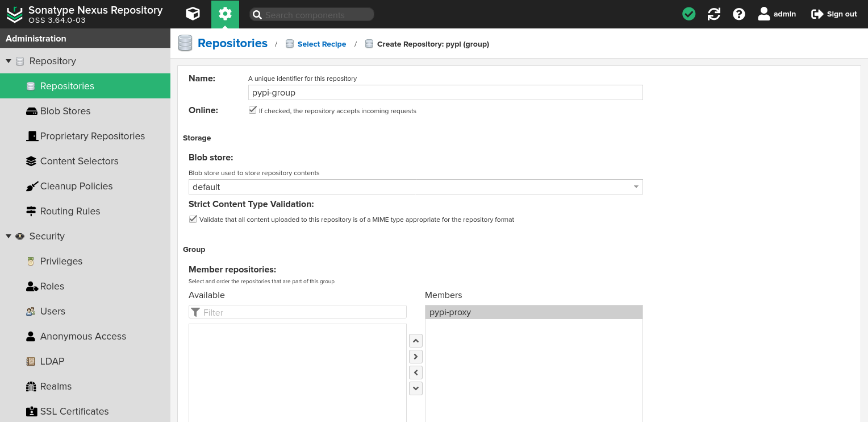Uncheck the Online repository checkbox

pos(252,110)
